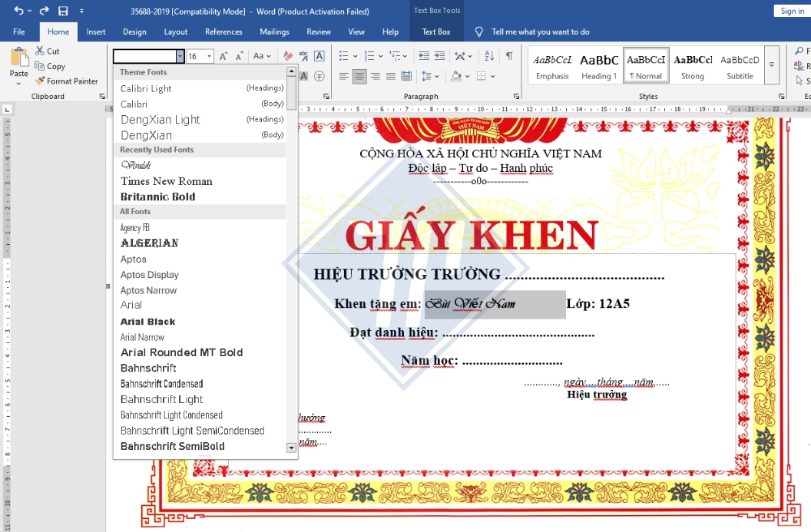Image resolution: width=811 pixels, height=532 pixels.
Task: Save the document with the floppy icon
Action: coord(63,11)
